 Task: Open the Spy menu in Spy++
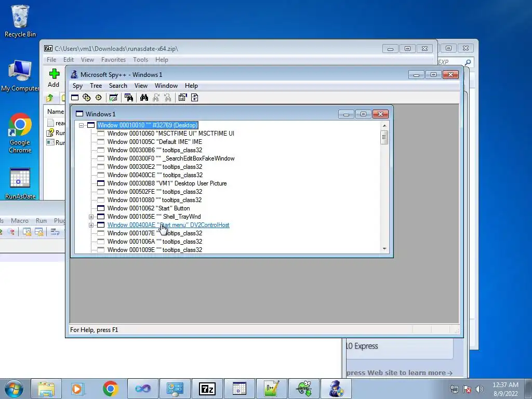click(x=77, y=86)
